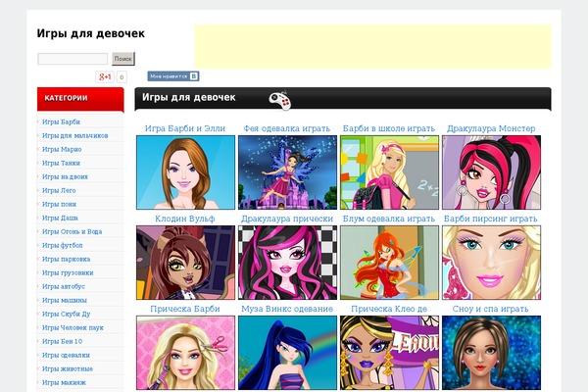Screen dimensions: 588x392
Task: Go to the 'Игры Бен 10' category
Action: click(63, 341)
